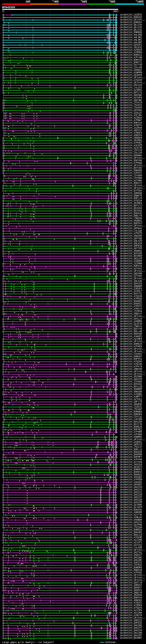Select the UniRef100_Q8GSN9 label
Viewport: 146px width, 644px height.
pyautogui.click(x=131, y=273)
